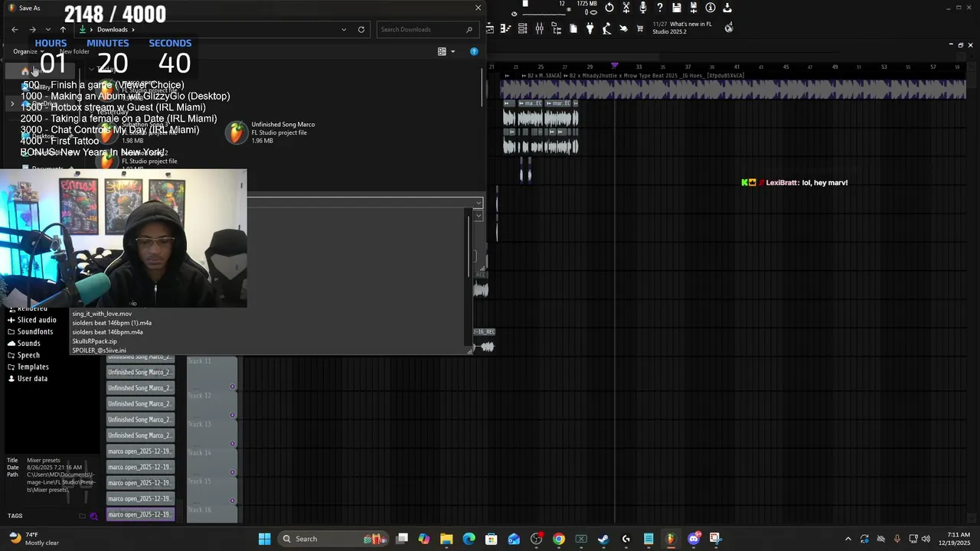
Task: Click the Windows Start button
Action: [264, 539]
